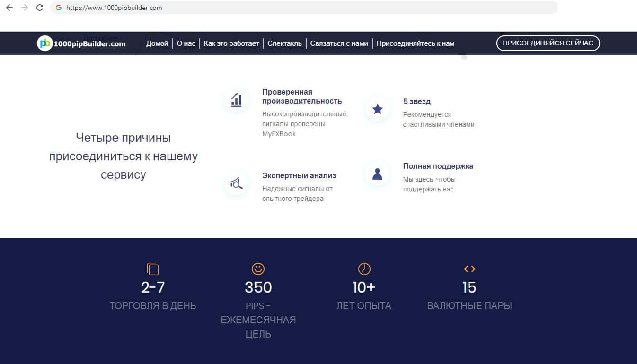637x364 pixels.
Task: Click the copy pages icon above 2-7
Action: pos(152,269)
